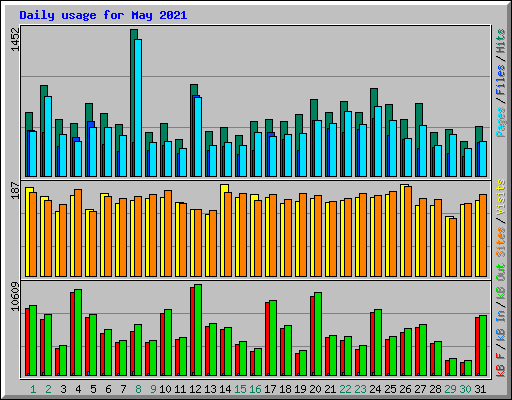Click day 31 on the x-axis
The height and width of the screenshot is (400, 512).
pyautogui.click(x=480, y=389)
